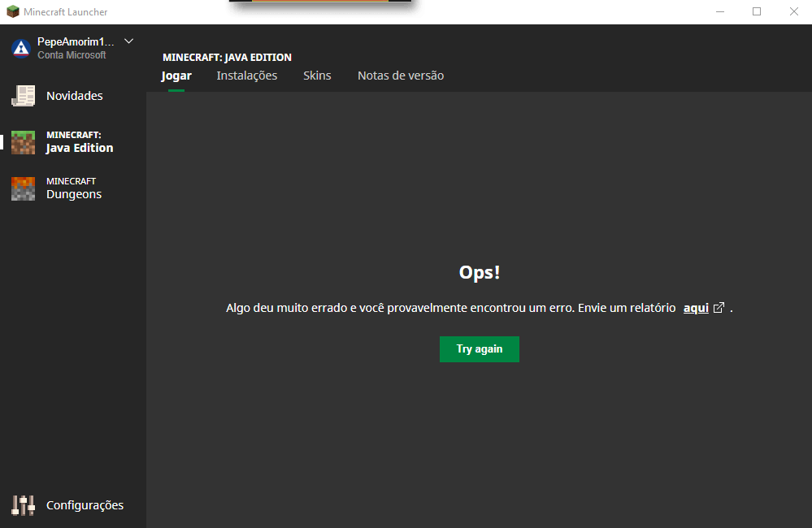The width and height of the screenshot is (812, 528).
Task: Select the Minecraft Java Edition grass block icon
Action: tap(24, 142)
